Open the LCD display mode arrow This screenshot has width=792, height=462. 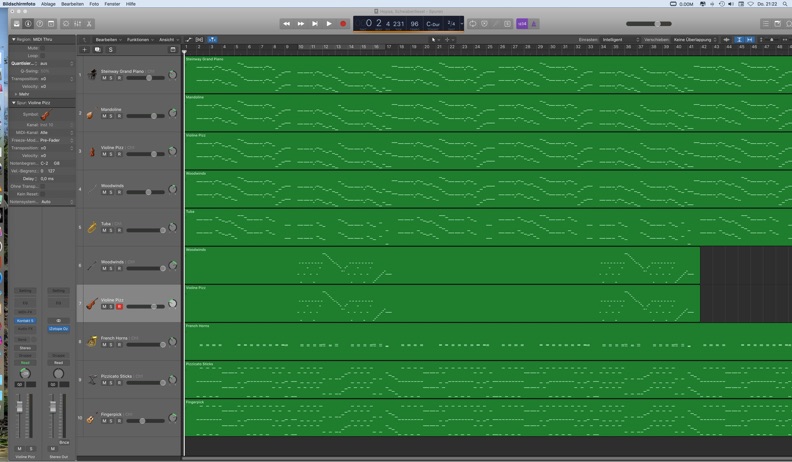462,24
